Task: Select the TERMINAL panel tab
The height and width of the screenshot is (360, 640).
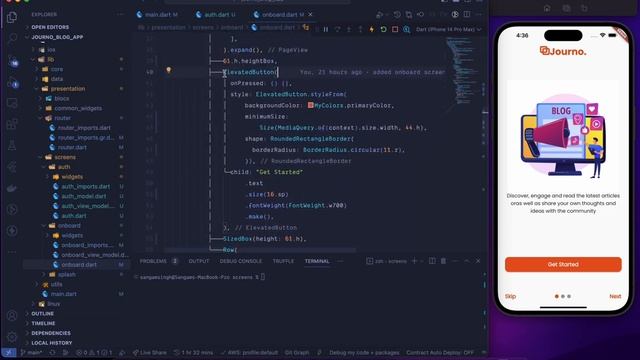Action: click(x=317, y=261)
